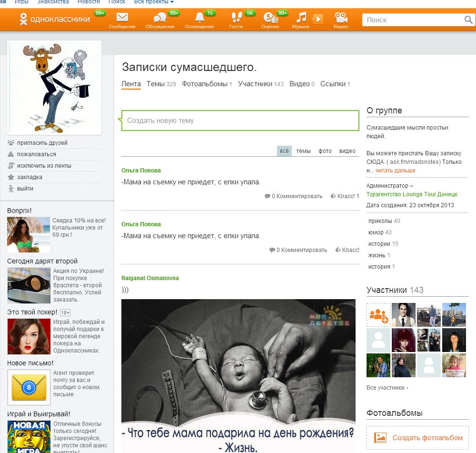The width and height of the screenshot is (476, 453).
Task: Select the темы feed filter
Action: point(303,151)
